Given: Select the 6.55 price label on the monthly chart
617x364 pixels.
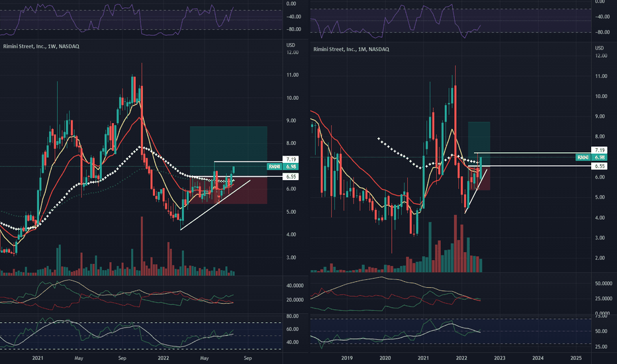Looking at the screenshot, I should click(599, 166).
